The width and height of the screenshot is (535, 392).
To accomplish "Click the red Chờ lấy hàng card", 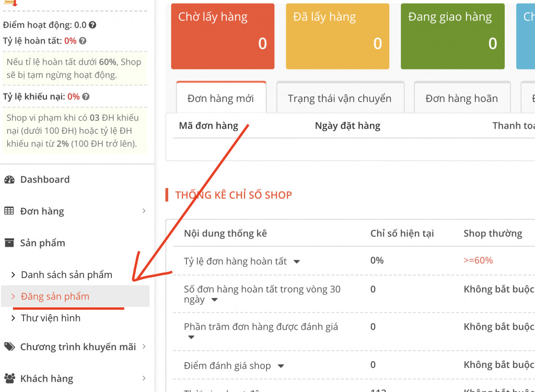I will tap(223, 36).
